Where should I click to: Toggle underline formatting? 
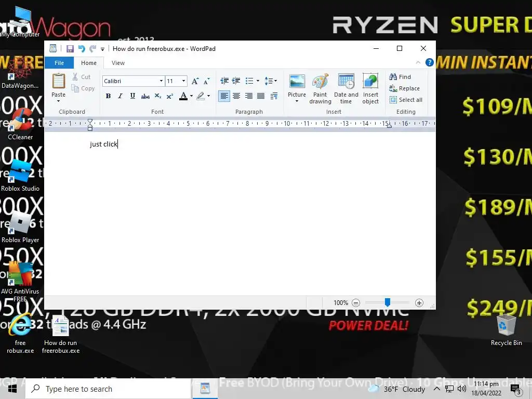(x=132, y=96)
